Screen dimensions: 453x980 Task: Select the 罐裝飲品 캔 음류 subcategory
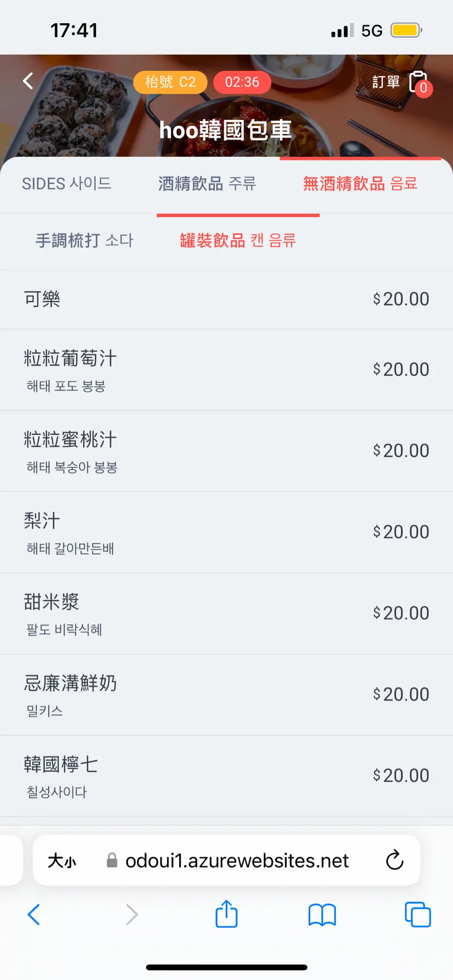pyautogui.click(x=238, y=240)
